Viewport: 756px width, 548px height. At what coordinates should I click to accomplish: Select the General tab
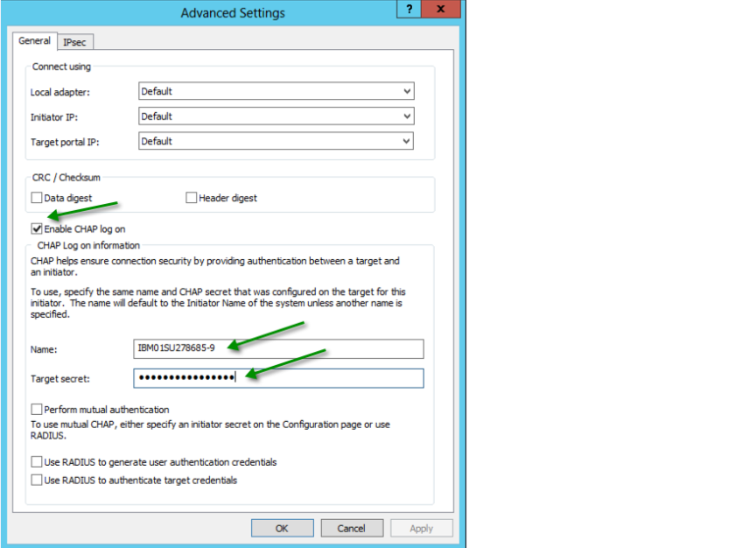pyautogui.click(x=35, y=41)
